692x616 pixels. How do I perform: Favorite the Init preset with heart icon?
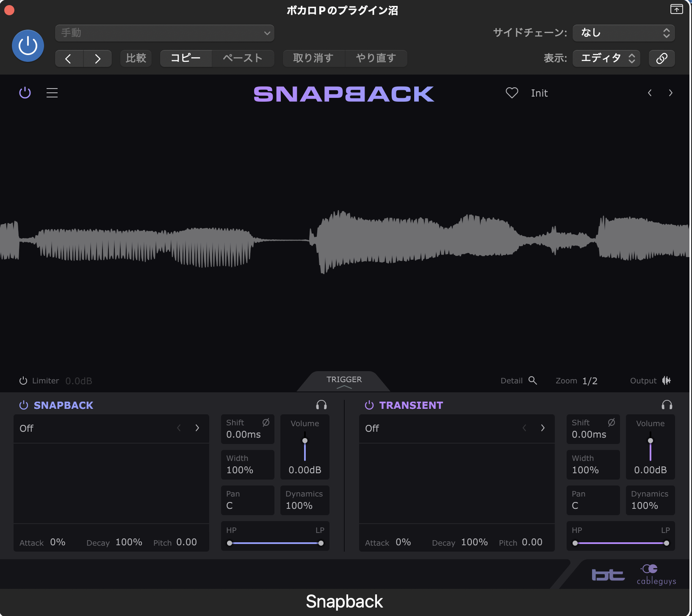coord(512,93)
